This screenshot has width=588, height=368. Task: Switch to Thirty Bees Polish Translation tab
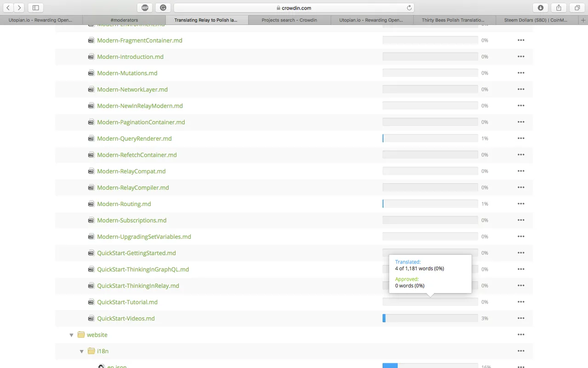[x=455, y=20]
